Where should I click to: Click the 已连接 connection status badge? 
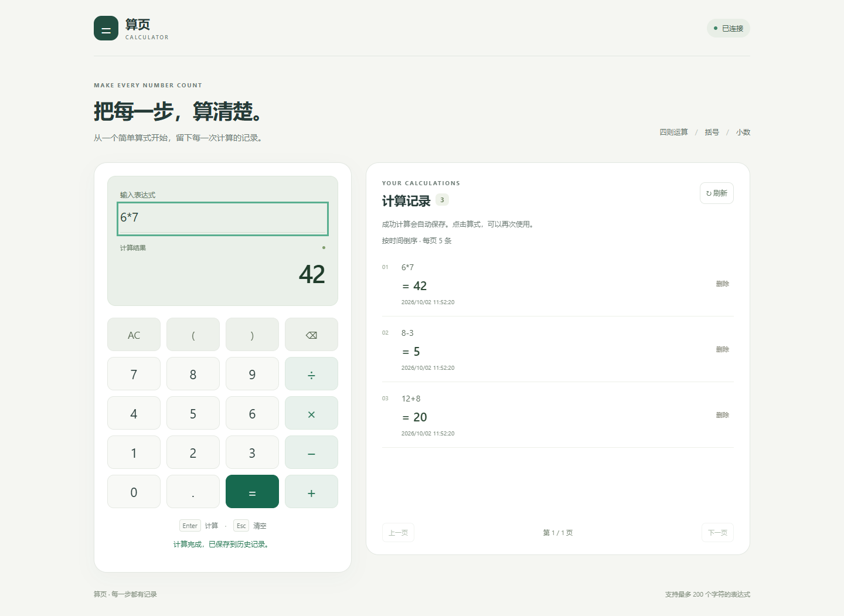tap(728, 28)
